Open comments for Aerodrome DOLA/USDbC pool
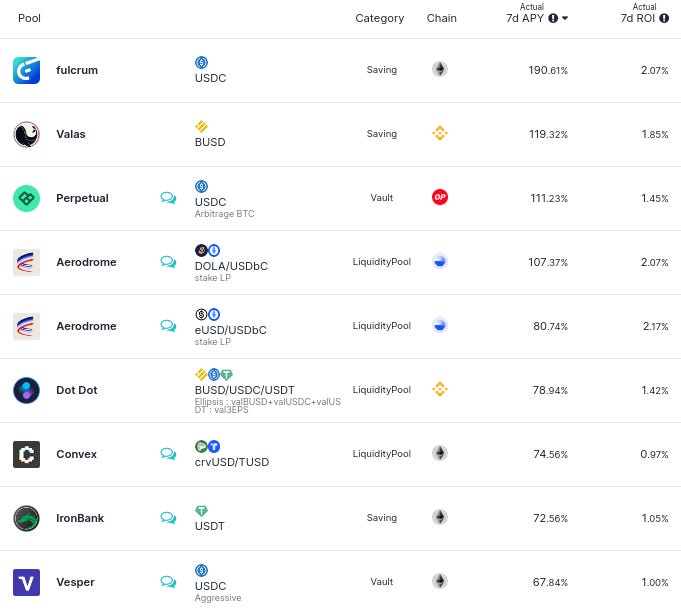Viewport: 681px width, 612px height. tap(168, 261)
